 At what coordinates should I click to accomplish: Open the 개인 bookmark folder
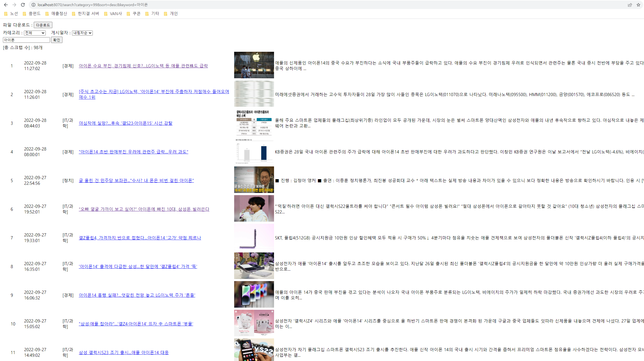click(x=171, y=14)
